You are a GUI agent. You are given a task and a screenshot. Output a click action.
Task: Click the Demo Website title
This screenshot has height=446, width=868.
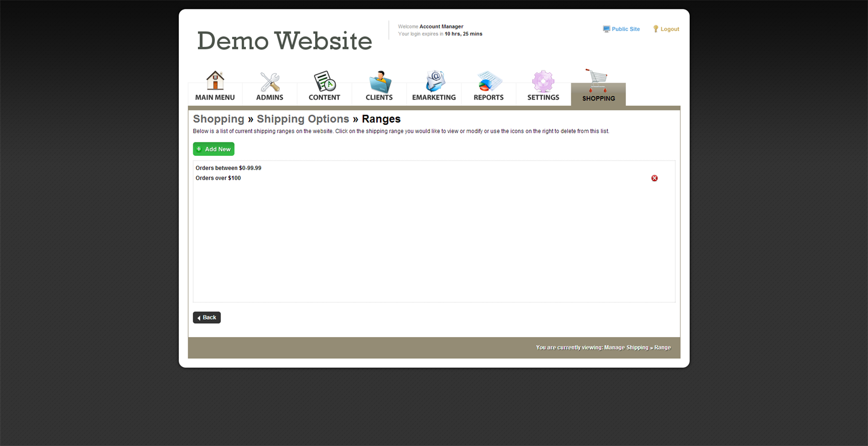(x=284, y=41)
